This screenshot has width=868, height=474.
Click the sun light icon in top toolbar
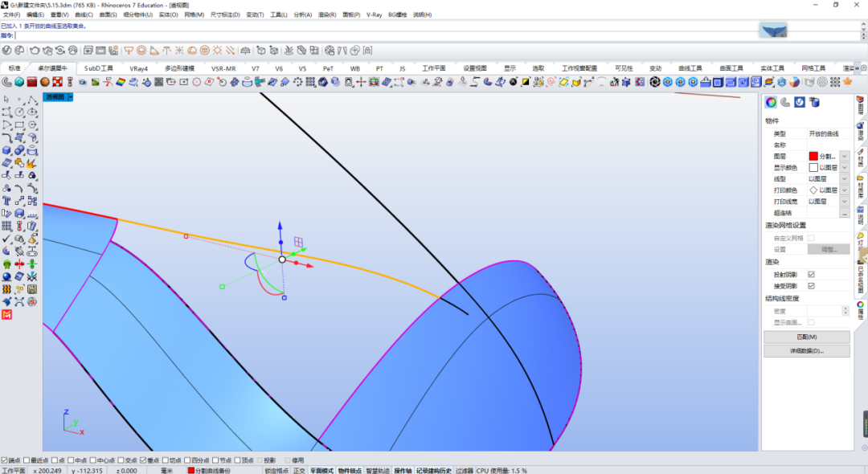point(218,51)
